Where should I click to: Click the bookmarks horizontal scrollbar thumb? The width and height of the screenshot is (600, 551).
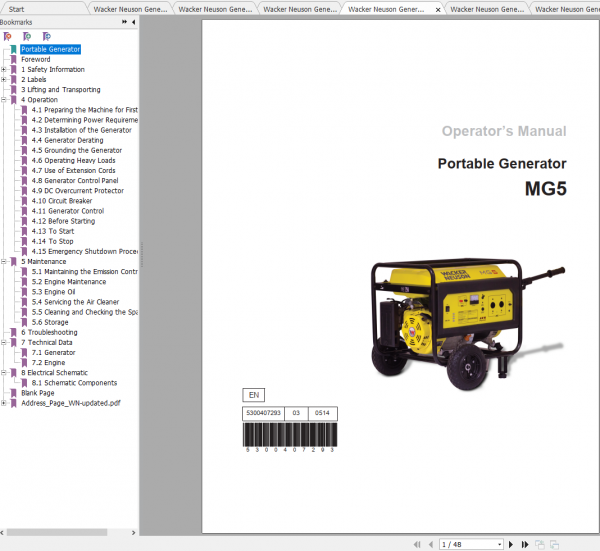click(57, 532)
